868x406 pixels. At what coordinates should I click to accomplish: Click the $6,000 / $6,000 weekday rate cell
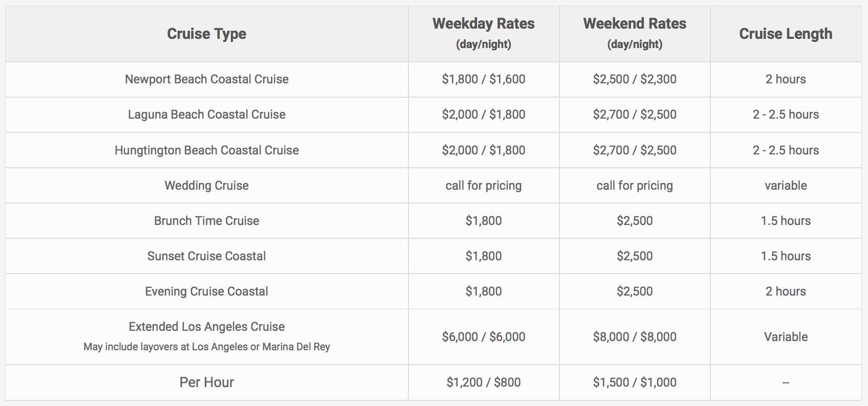[484, 337]
